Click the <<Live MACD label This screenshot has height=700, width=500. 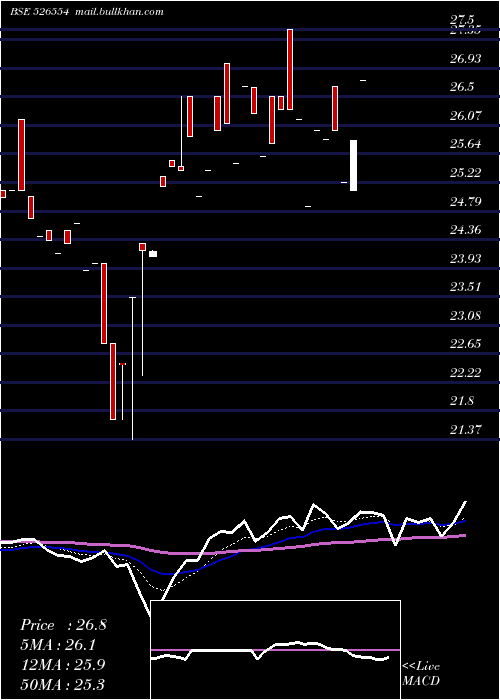pyautogui.click(x=421, y=674)
